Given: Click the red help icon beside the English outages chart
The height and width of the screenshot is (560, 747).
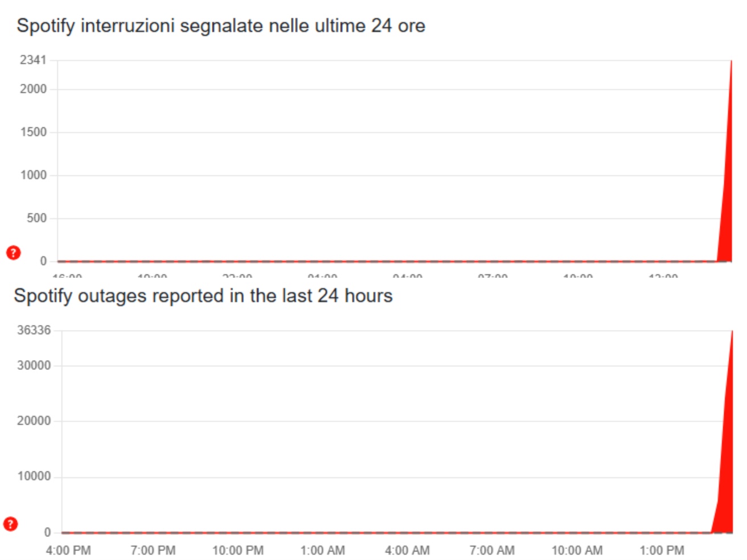Looking at the screenshot, I should click(10, 524).
